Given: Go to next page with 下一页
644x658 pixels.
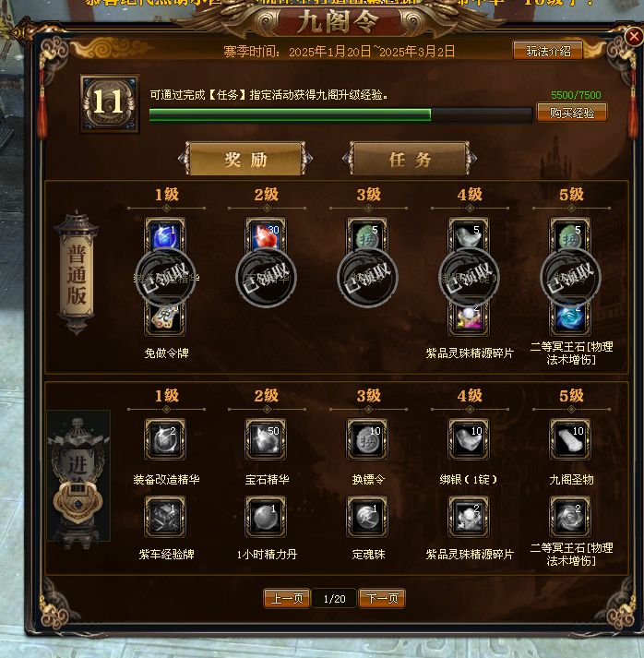Looking at the screenshot, I should [x=382, y=598].
